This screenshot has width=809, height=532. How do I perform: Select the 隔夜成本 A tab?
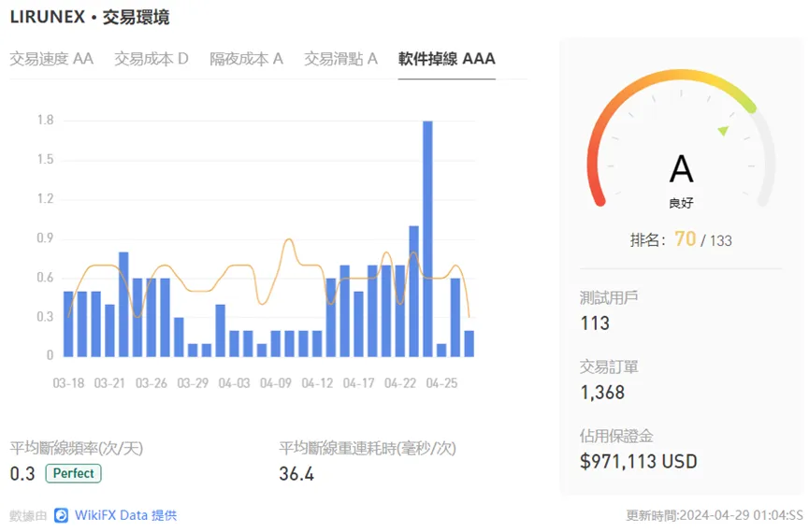[x=246, y=59]
